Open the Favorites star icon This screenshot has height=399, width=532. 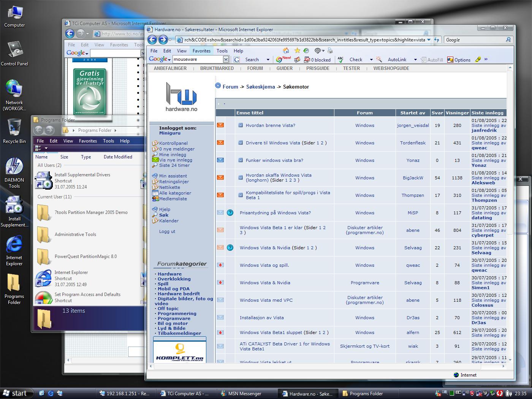point(297,51)
